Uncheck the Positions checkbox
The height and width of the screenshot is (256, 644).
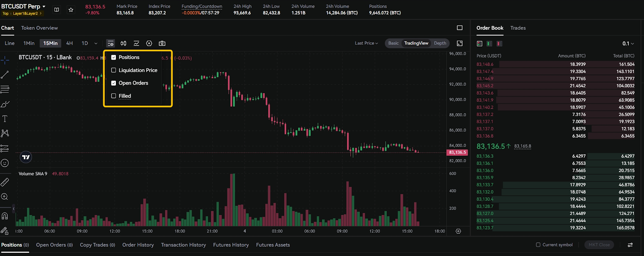[x=114, y=58]
